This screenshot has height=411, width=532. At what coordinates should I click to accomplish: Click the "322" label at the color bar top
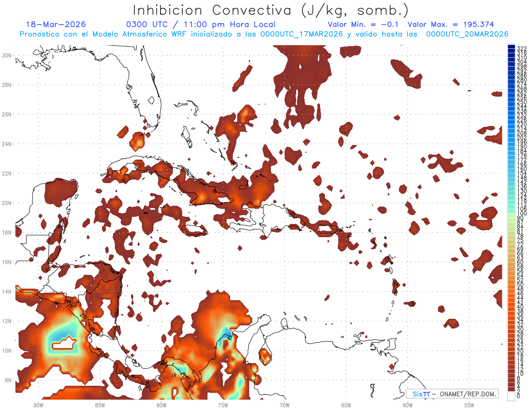[x=522, y=48]
